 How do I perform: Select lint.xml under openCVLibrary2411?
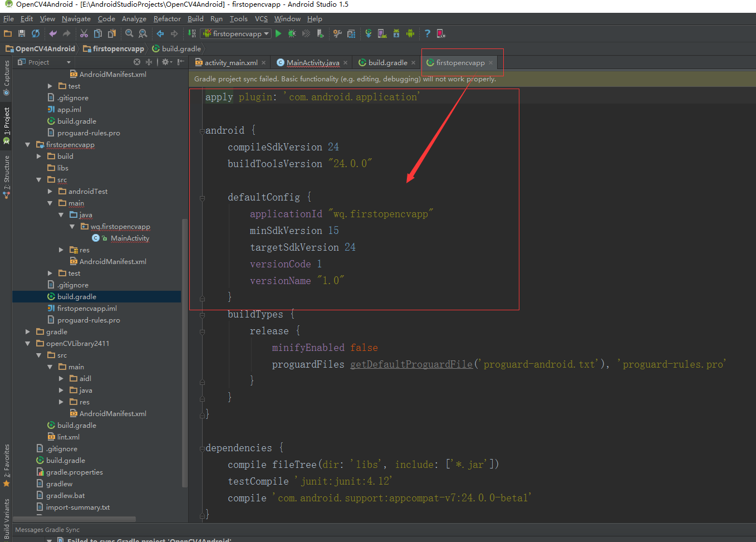coord(68,437)
